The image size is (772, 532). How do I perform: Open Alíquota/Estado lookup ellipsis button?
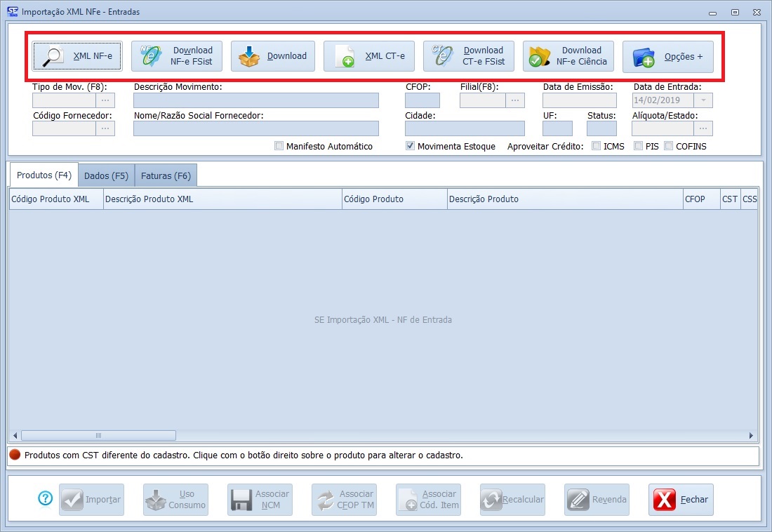pyautogui.click(x=703, y=128)
